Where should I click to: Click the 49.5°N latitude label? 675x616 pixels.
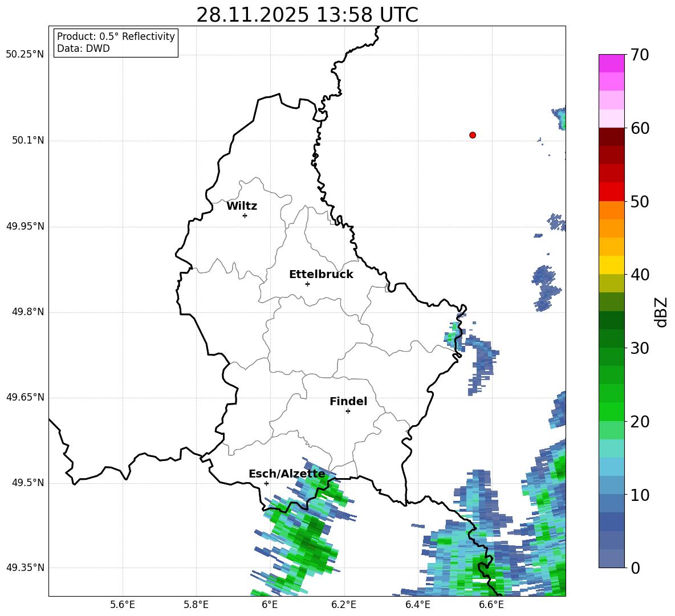[28, 483]
